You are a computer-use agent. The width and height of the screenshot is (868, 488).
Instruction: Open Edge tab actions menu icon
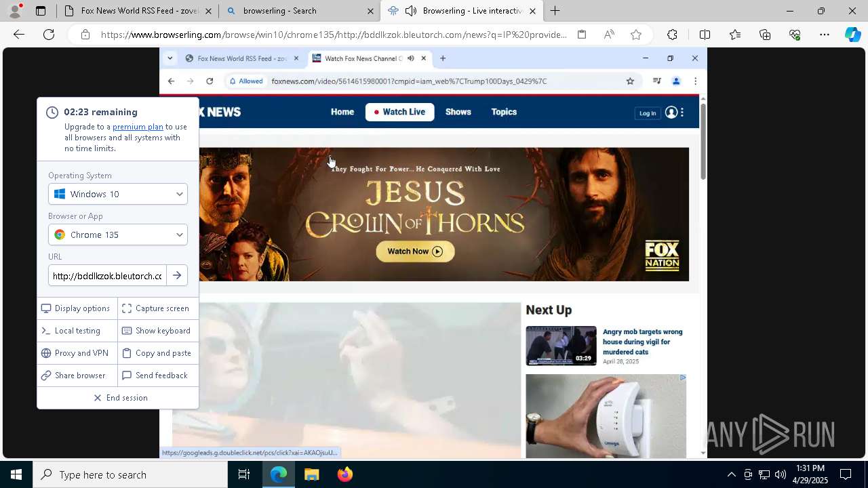(41, 11)
